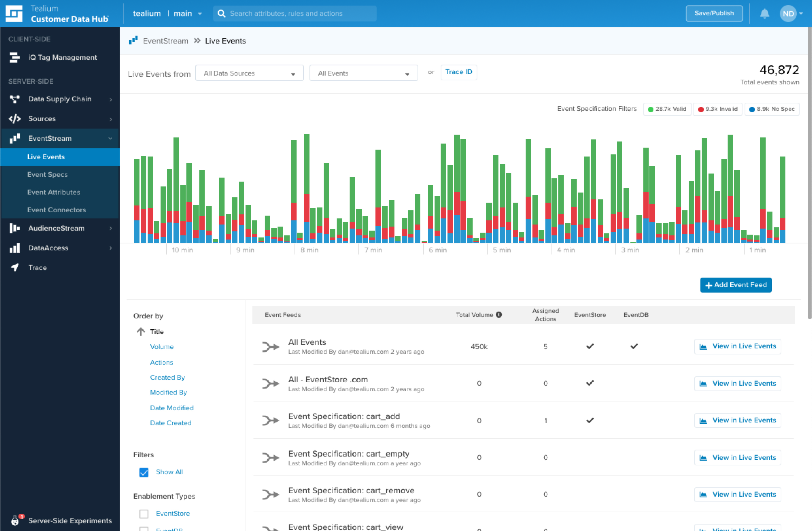
Task: Click the Tealium logo icon
Action: point(14,14)
